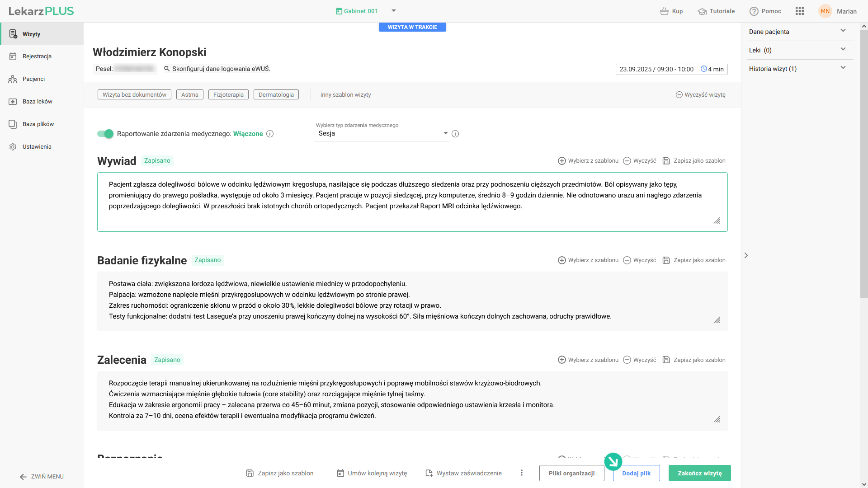Click the apps grid icon in header

(x=799, y=11)
